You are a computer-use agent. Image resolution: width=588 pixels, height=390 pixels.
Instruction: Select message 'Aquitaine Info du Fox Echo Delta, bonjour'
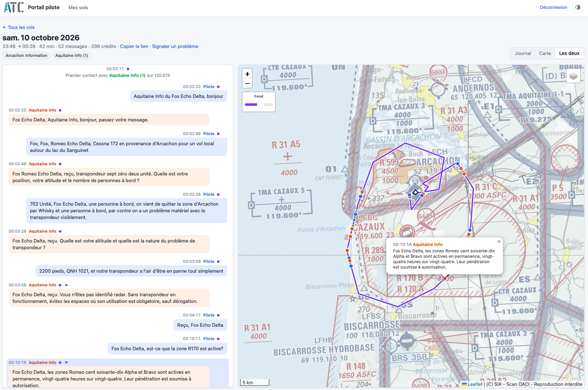click(x=179, y=96)
